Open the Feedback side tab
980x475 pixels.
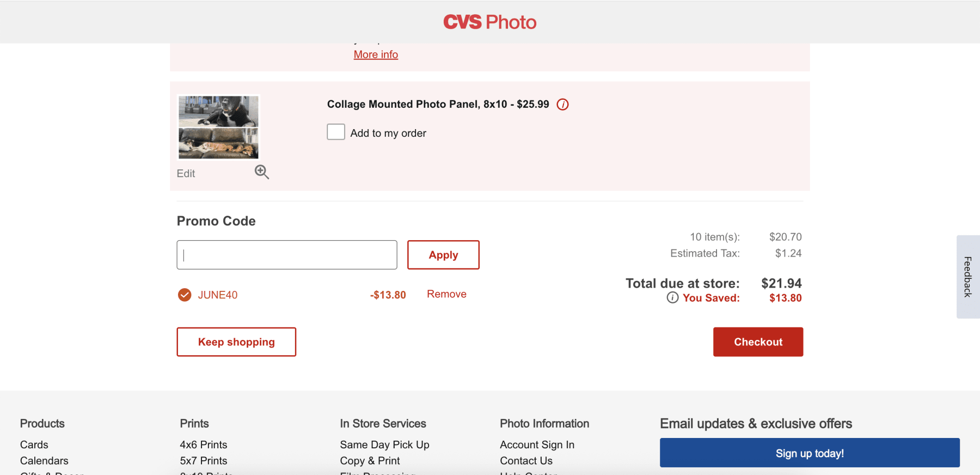point(967,277)
